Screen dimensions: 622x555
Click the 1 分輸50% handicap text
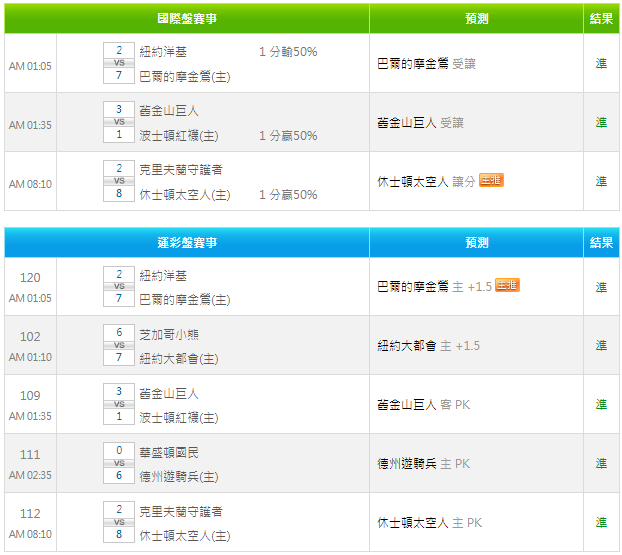pos(288,52)
